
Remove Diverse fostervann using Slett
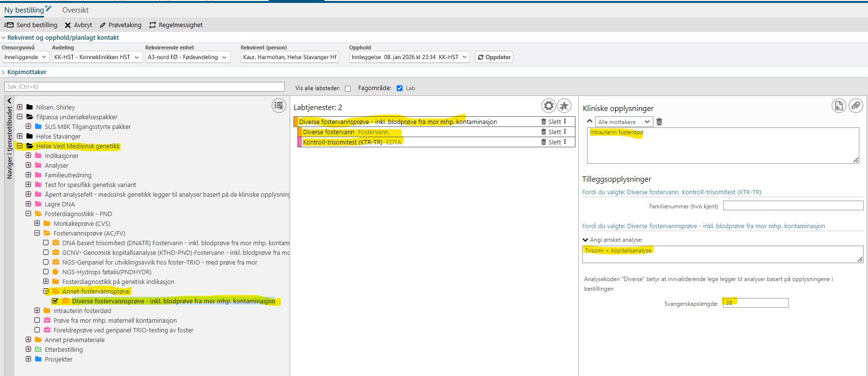point(551,132)
